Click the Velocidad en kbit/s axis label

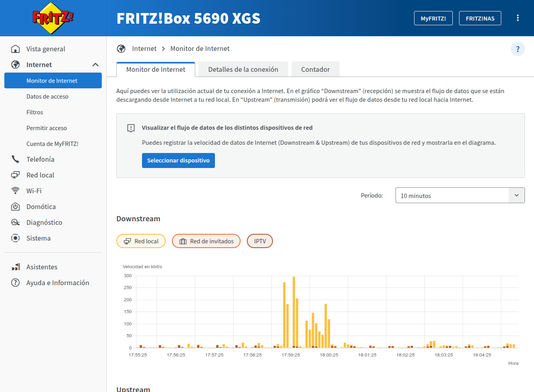(142, 267)
